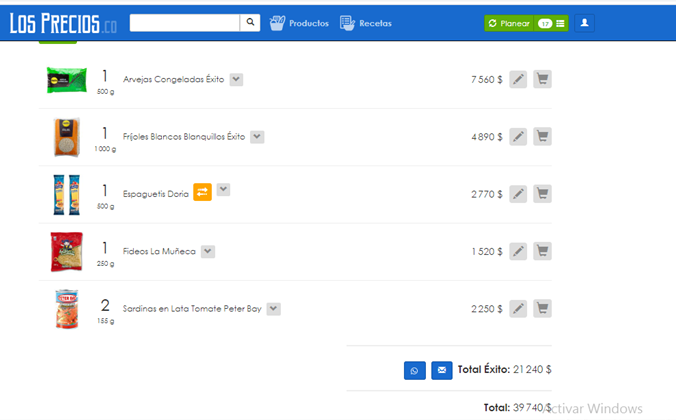Click the name Sardinas en Lata Tomate Peter Bay
Image resolution: width=676 pixels, height=420 pixels.
192,309
